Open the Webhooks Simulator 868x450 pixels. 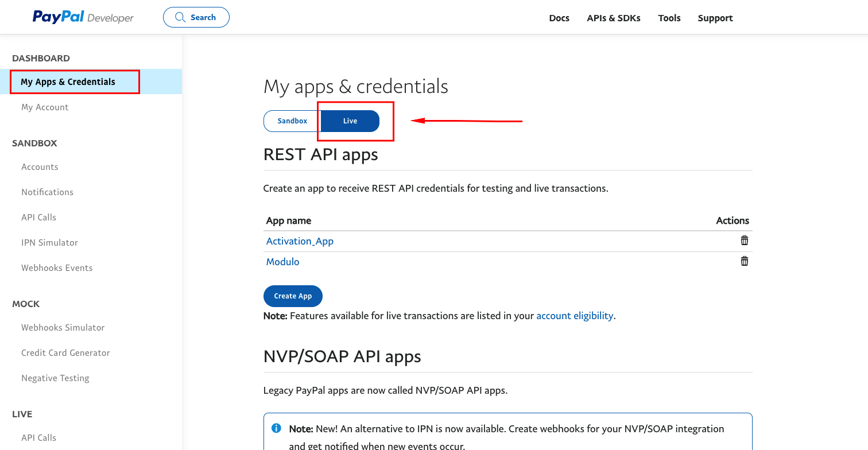(63, 327)
